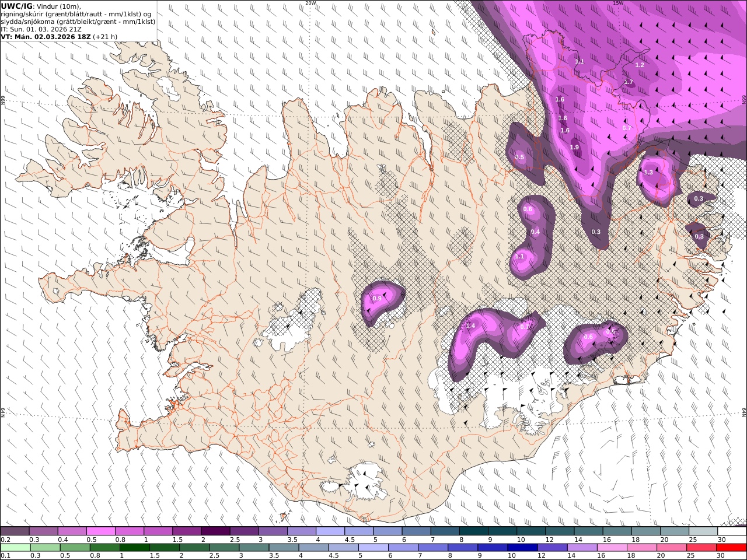Image resolution: width=747 pixels, height=560 pixels.
Task: Pick the bright magenta 0.5 swatch in upper legend
Action: point(100,531)
